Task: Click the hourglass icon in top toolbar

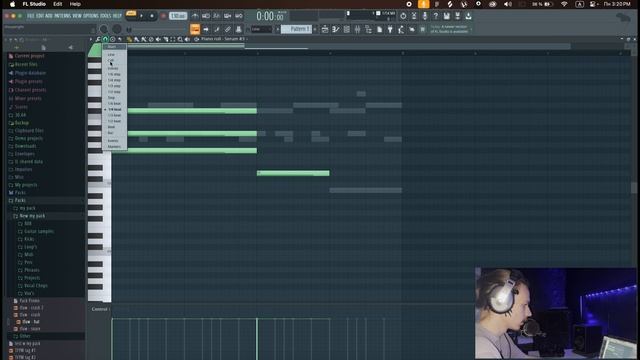Action: pyautogui.click(x=414, y=16)
